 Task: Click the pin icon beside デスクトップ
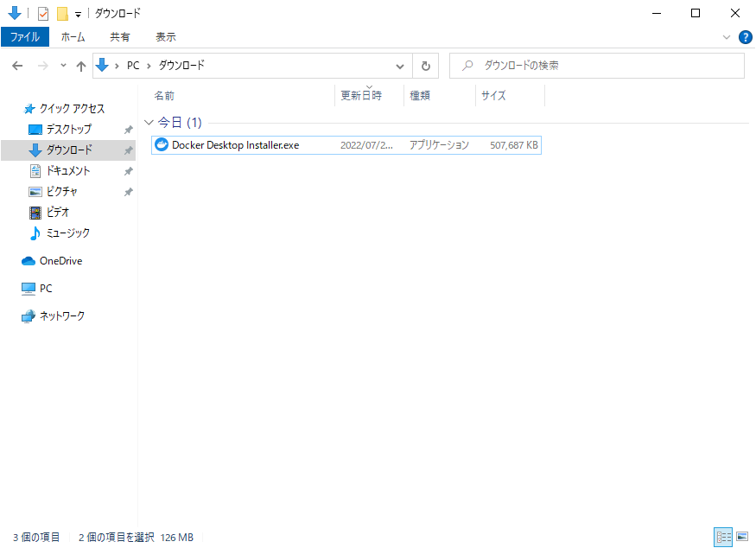coord(128,130)
